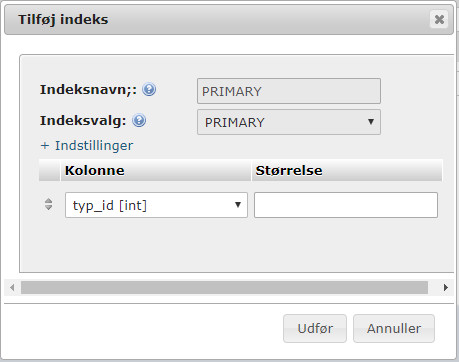Image resolution: width=459 pixels, height=362 pixels.
Task: Expand the + Indstillinger section
Action: (x=87, y=146)
